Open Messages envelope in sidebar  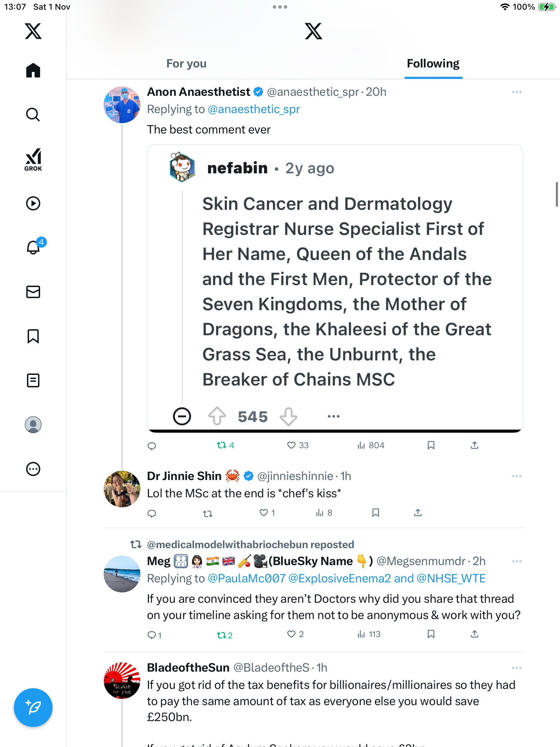[33, 292]
